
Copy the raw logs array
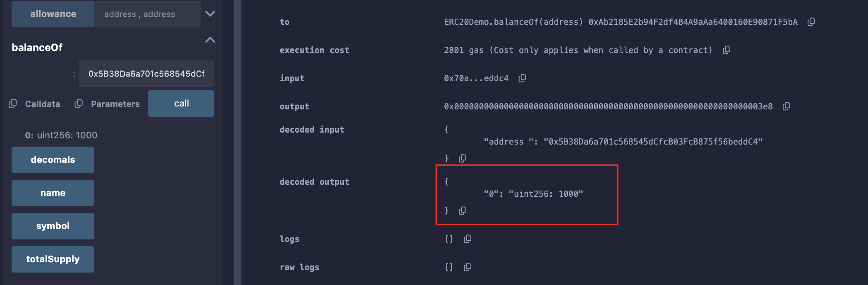(468, 267)
